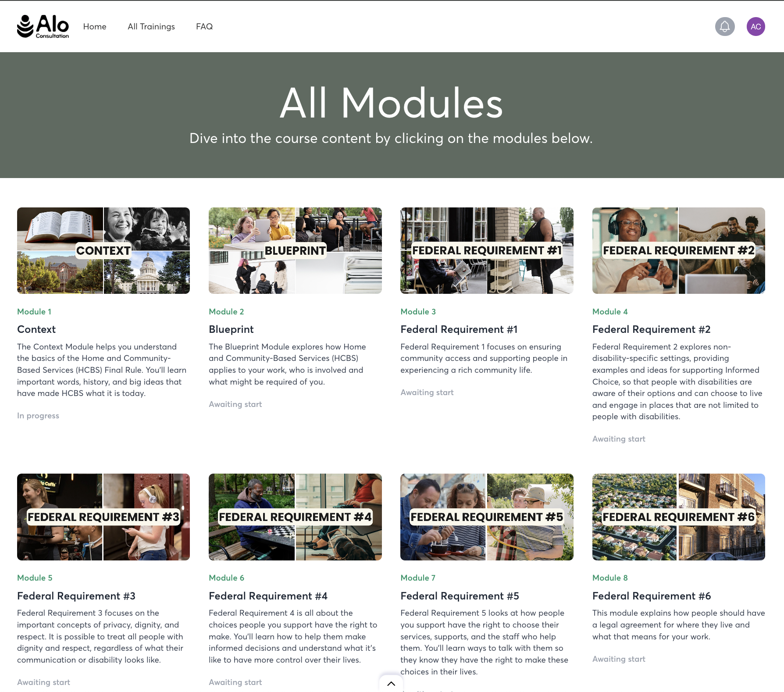
Task: Click the 'Module 5' label
Action: tap(35, 578)
